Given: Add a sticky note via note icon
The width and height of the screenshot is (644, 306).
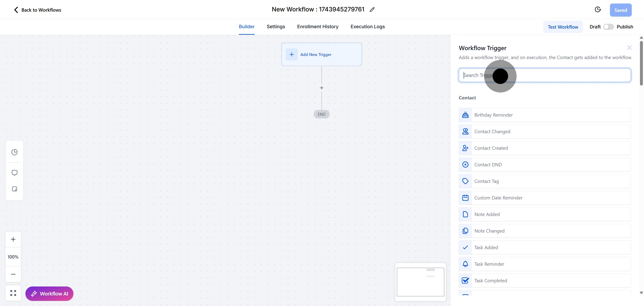Looking at the screenshot, I should pyautogui.click(x=15, y=189).
